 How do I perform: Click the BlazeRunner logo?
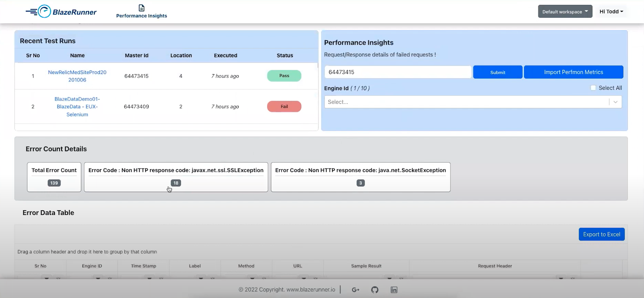click(x=61, y=12)
